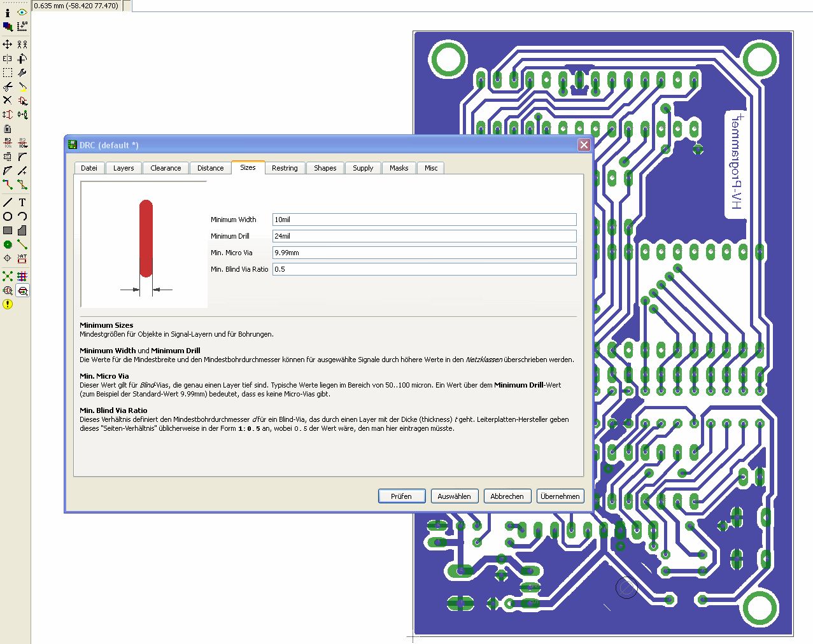Click the Min. Blind Via Ratio field

pyautogui.click(x=425, y=269)
